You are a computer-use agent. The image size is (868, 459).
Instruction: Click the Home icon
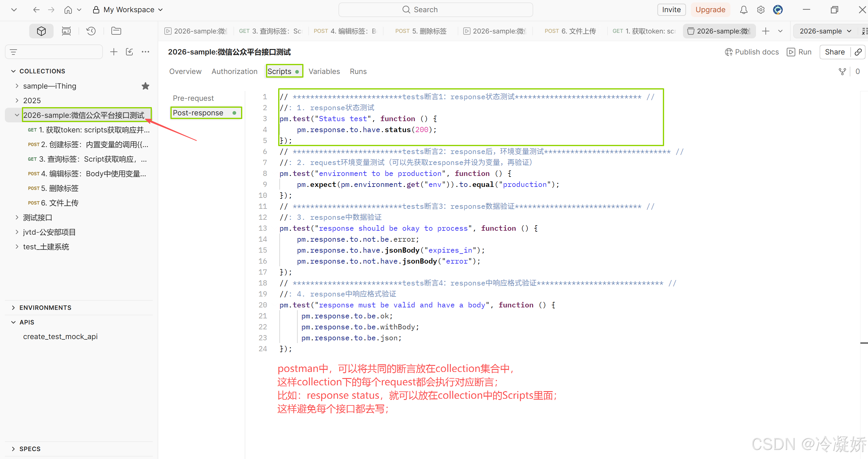pos(68,10)
